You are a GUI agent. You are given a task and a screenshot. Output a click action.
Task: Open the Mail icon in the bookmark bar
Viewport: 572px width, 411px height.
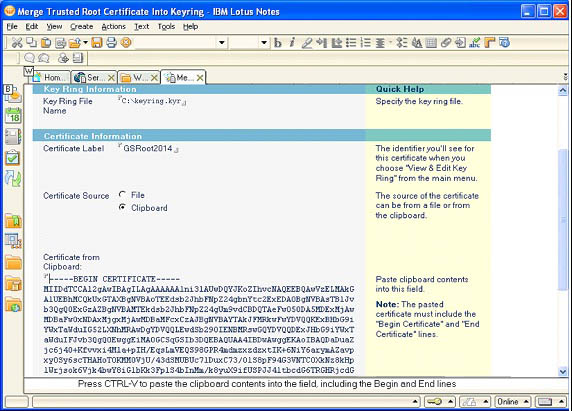(x=13, y=95)
